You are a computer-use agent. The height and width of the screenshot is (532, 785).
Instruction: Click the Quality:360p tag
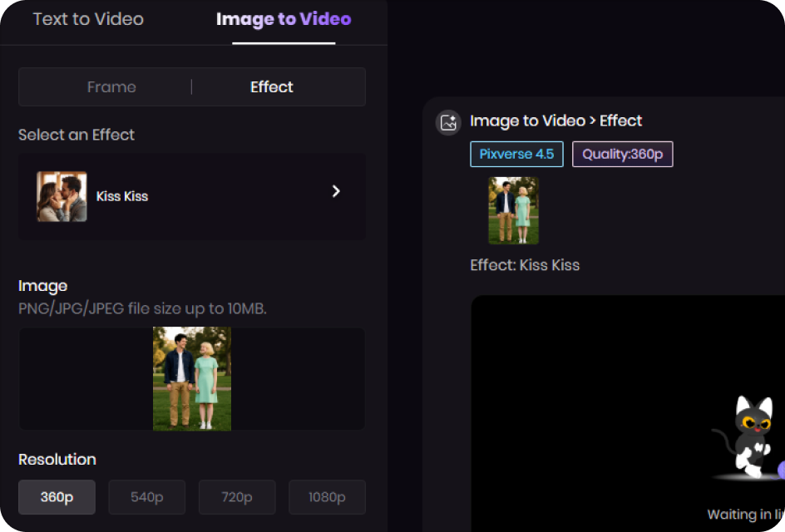622,154
